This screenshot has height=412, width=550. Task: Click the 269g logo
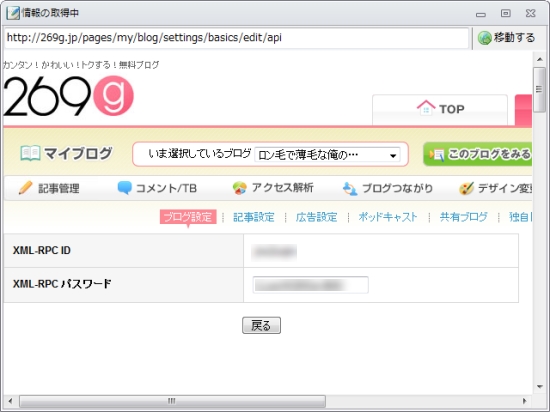69,96
